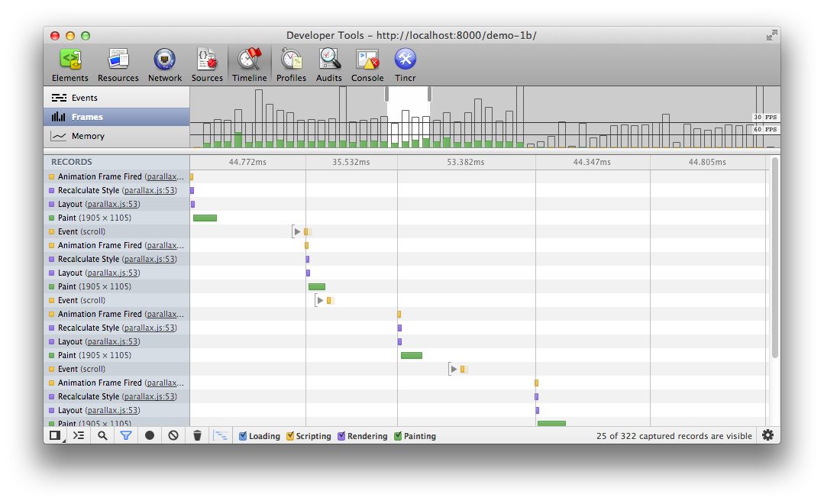The height and width of the screenshot is (504, 824).
Task: Toggle the Scripting checkbox
Action: 290,436
